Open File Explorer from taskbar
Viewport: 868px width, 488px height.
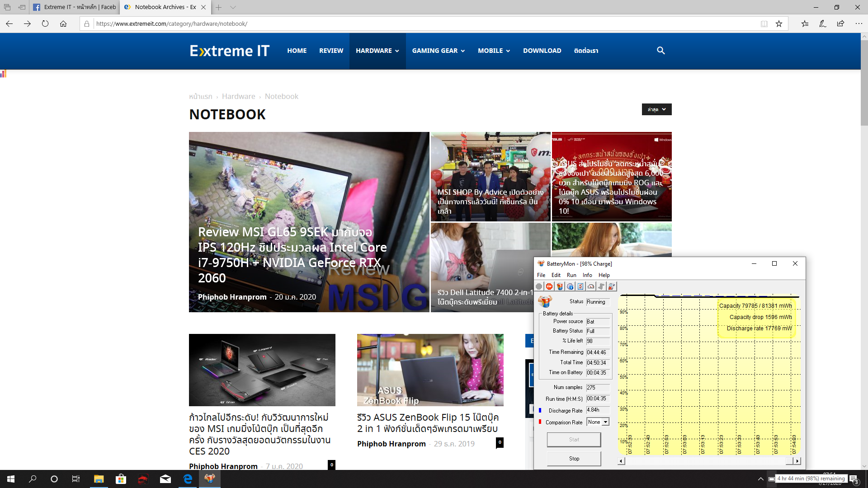point(99,479)
